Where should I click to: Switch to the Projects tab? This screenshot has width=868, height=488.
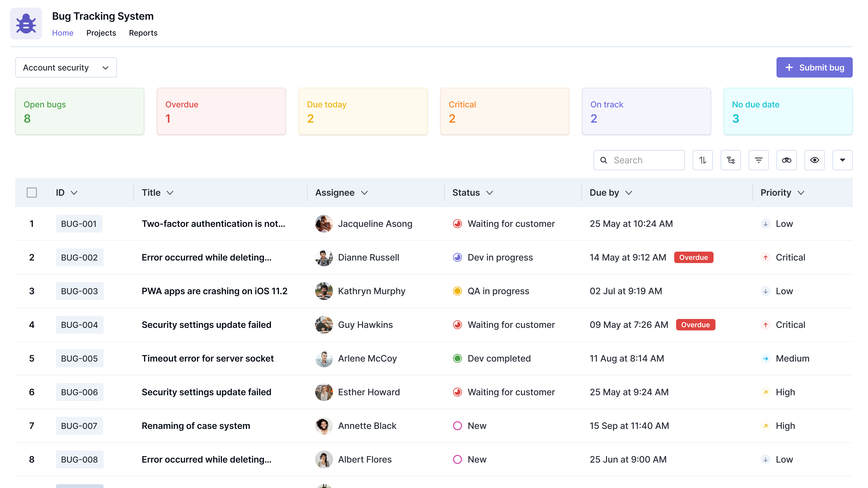click(101, 33)
